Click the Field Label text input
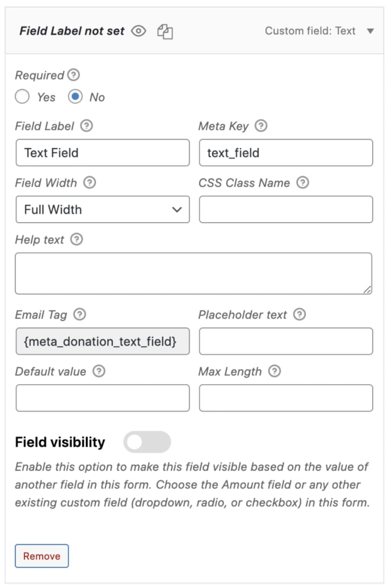Image resolution: width=388 pixels, height=588 pixels. tap(103, 153)
